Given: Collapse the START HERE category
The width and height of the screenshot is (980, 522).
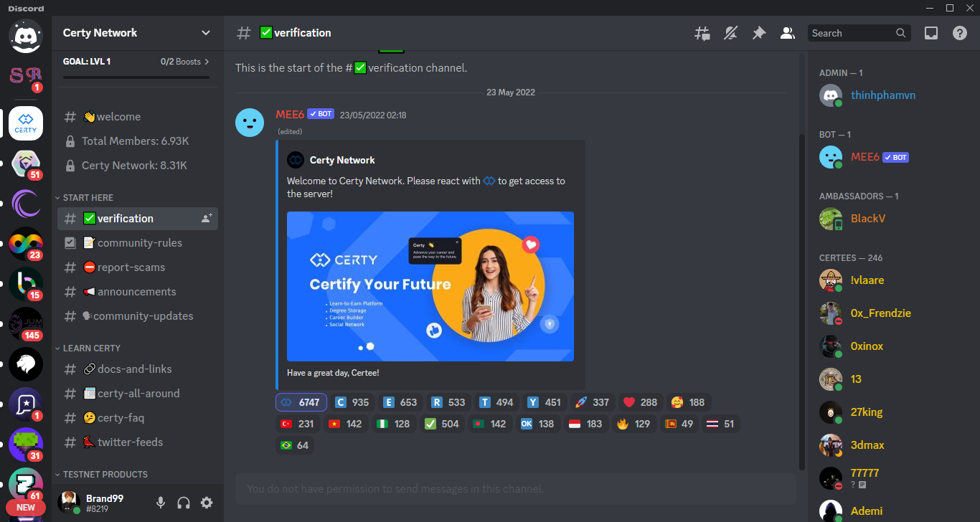Looking at the screenshot, I should [x=88, y=198].
